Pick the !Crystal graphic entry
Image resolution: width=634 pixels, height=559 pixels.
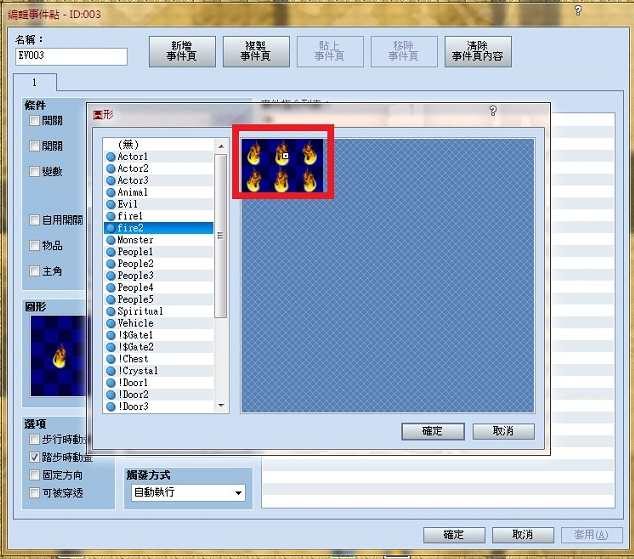click(158, 371)
